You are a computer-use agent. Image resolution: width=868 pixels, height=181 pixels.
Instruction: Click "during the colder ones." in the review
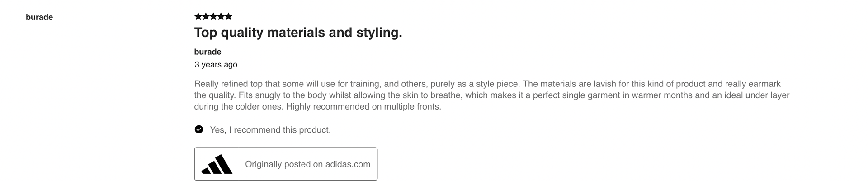coord(239,106)
